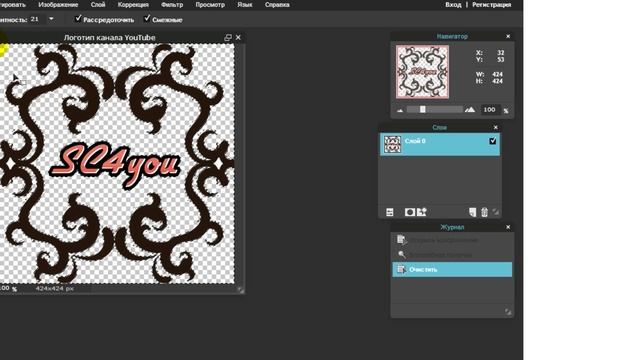Uncheck the Смежные checkbox
Screen dimensions: 640x360
pos(147,19)
